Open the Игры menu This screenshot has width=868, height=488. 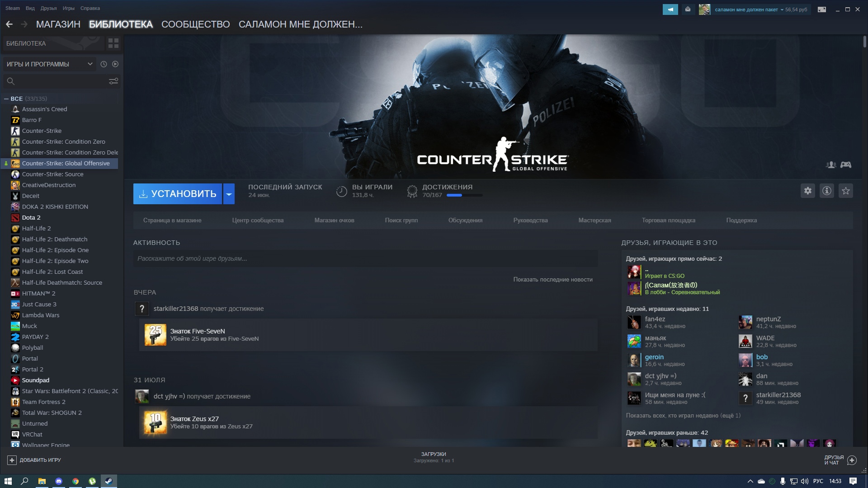(x=69, y=8)
